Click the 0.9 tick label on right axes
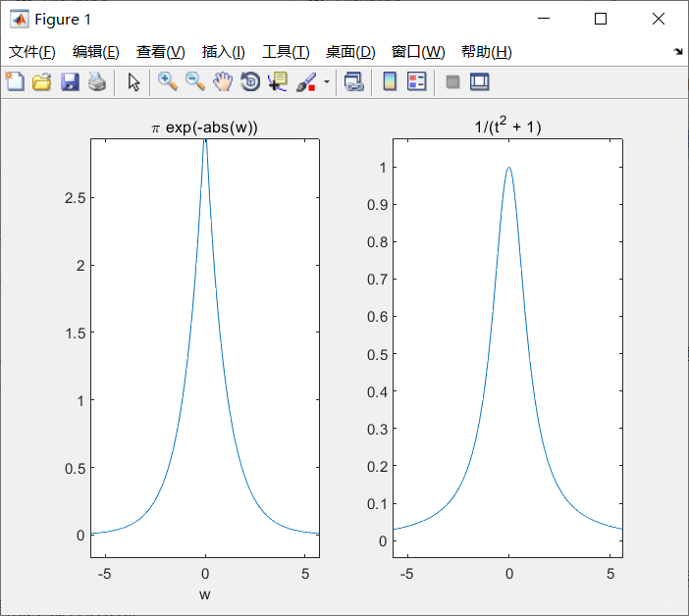689x616 pixels. pos(378,205)
